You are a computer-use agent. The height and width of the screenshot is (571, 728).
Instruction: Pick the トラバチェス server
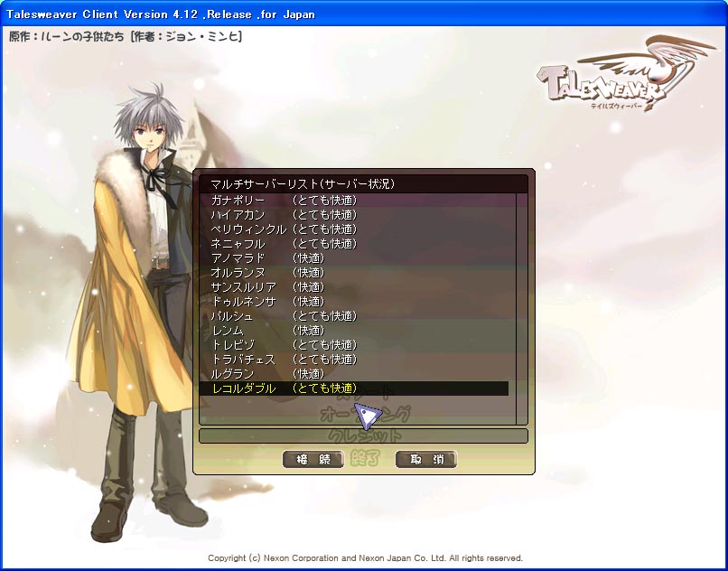coord(354,360)
